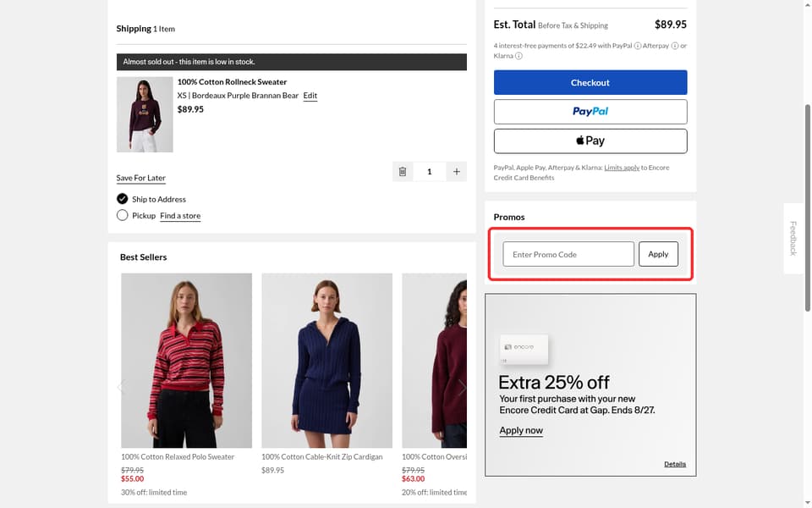Show next Best Sellers with right arrow
The height and width of the screenshot is (508, 812).
(462, 387)
